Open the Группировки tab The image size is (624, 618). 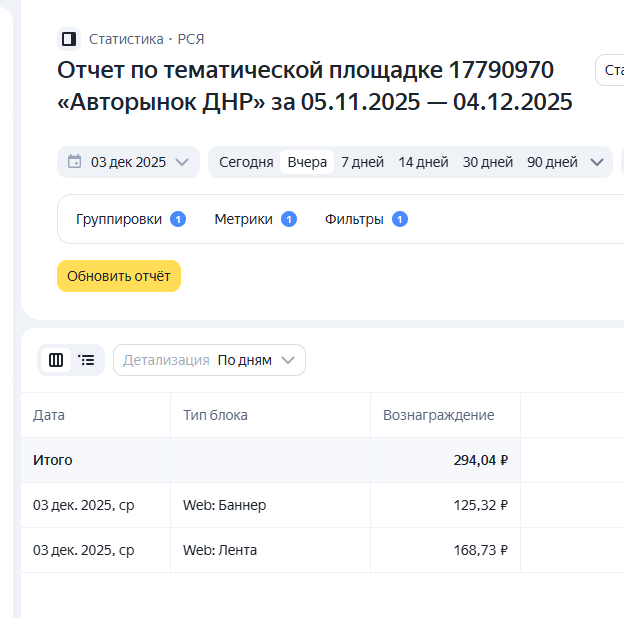pyautogui.click(x=119, y=219)
